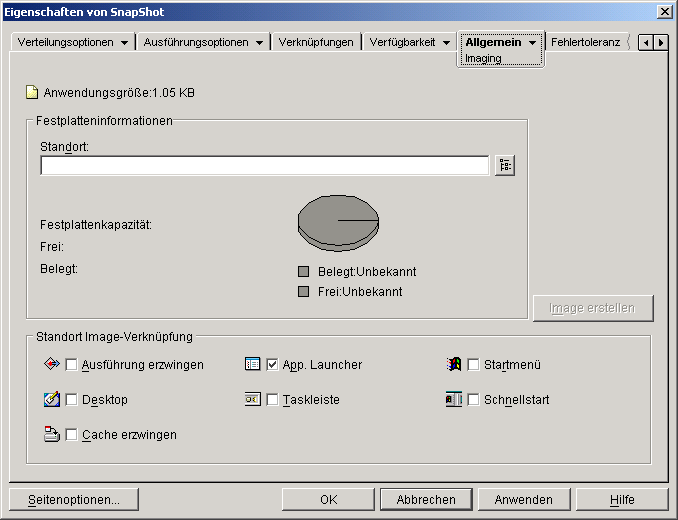Check the Schnellstart checkbox
The height and width of the screenshot is (520, 678).
(473, 399)
